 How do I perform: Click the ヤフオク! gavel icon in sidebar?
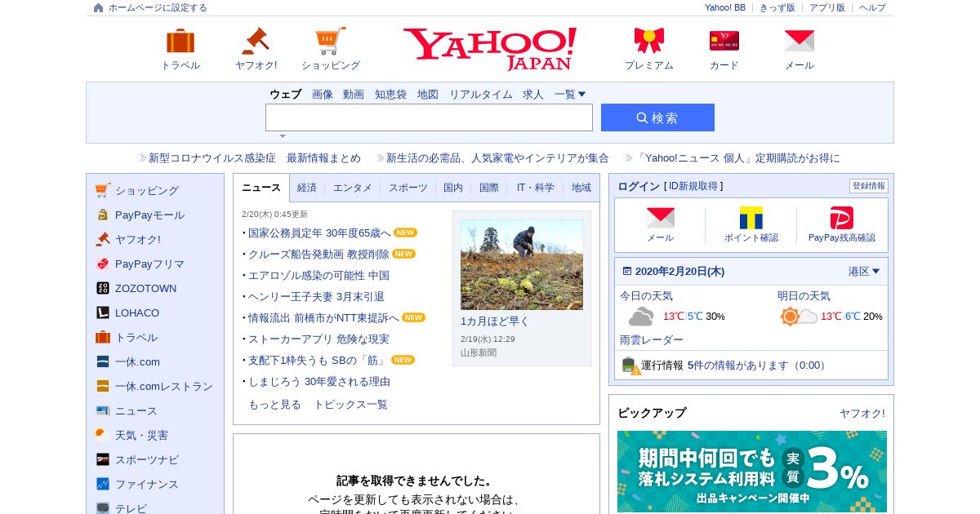pyautogui.click(x=102, y=239)
